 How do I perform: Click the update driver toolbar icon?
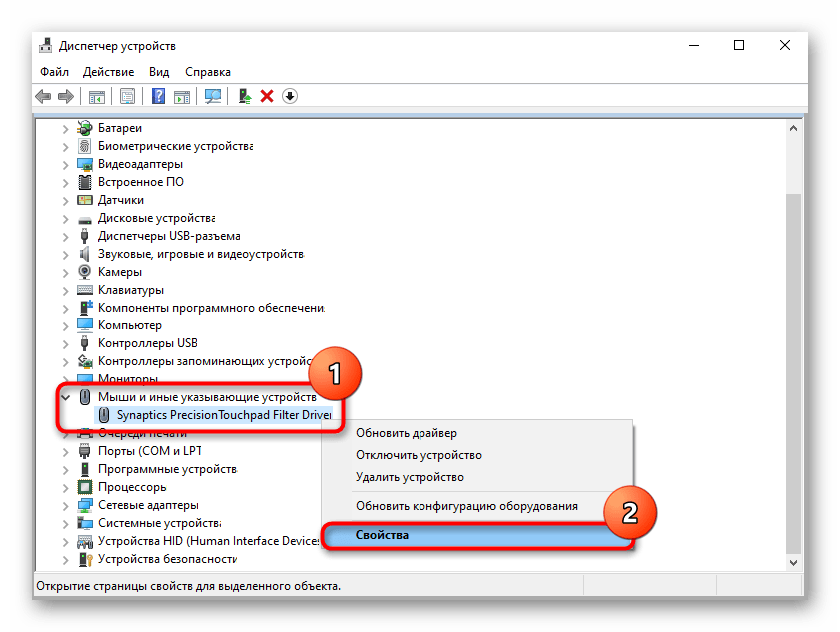(244, 96)
